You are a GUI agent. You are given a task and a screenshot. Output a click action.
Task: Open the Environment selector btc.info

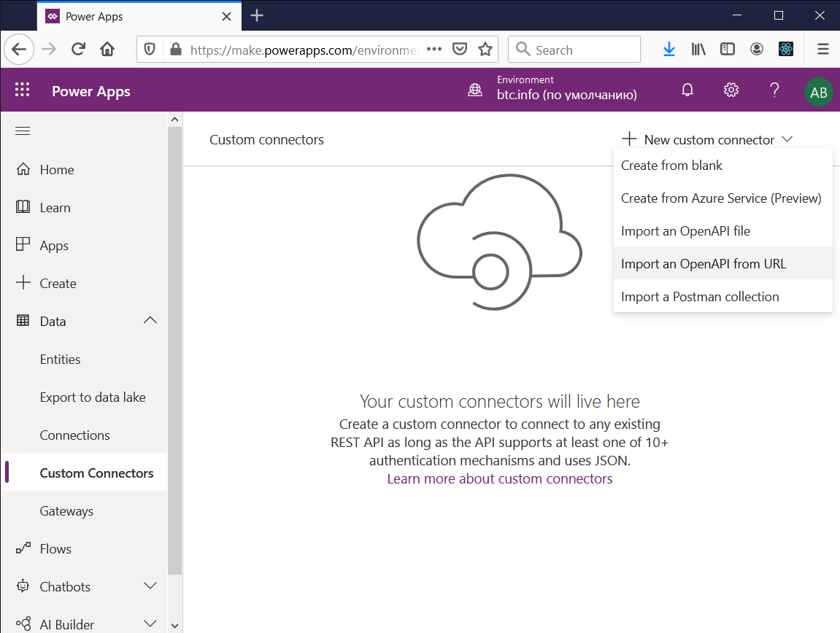click(x=567, y=88)
